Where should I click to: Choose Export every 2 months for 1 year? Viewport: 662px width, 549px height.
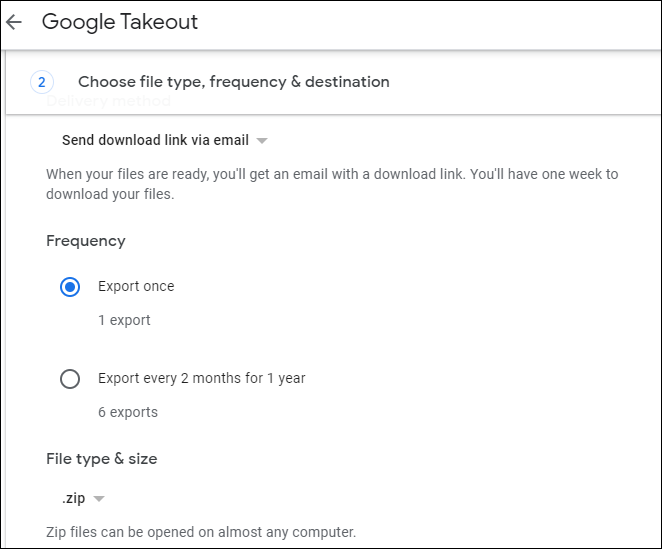pos(70,379)
